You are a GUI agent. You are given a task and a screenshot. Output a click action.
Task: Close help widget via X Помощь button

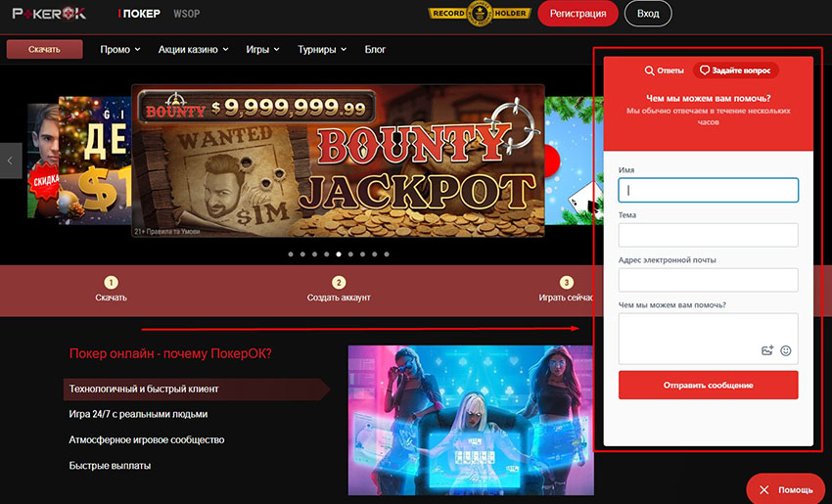(786, 489)
